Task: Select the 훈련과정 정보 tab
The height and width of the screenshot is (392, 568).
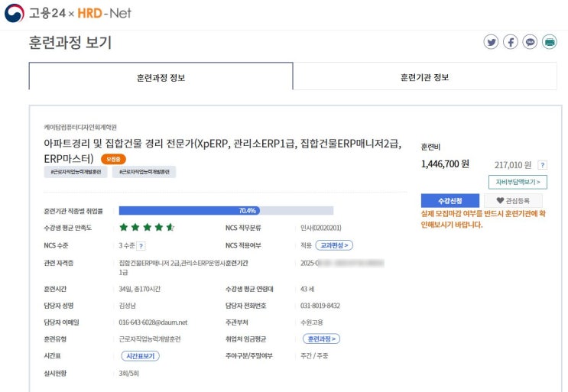Action: pos(161,77)
